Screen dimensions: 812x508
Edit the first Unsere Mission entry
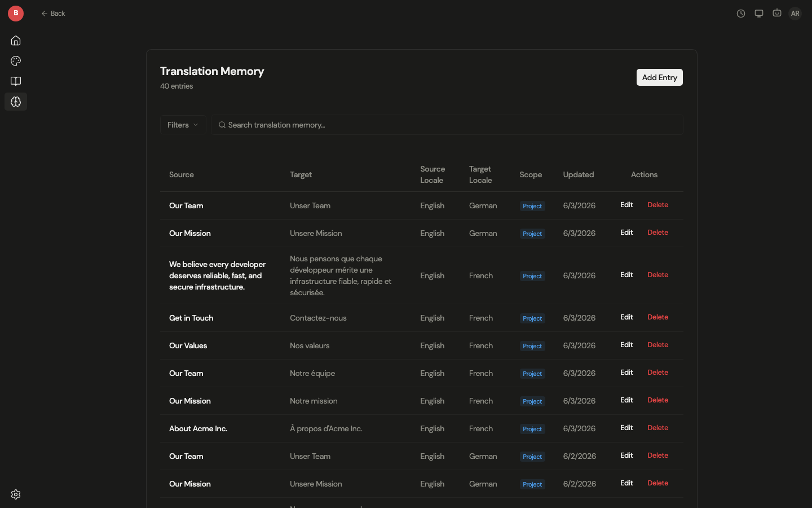tap(626, 233)
